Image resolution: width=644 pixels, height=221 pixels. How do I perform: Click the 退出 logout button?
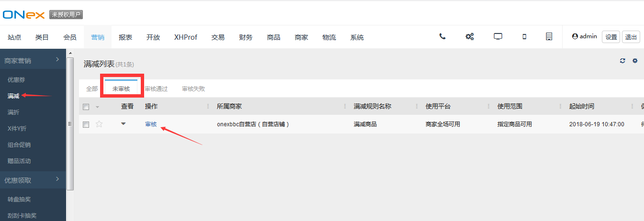pyautogui.click(x=631, y=37)
